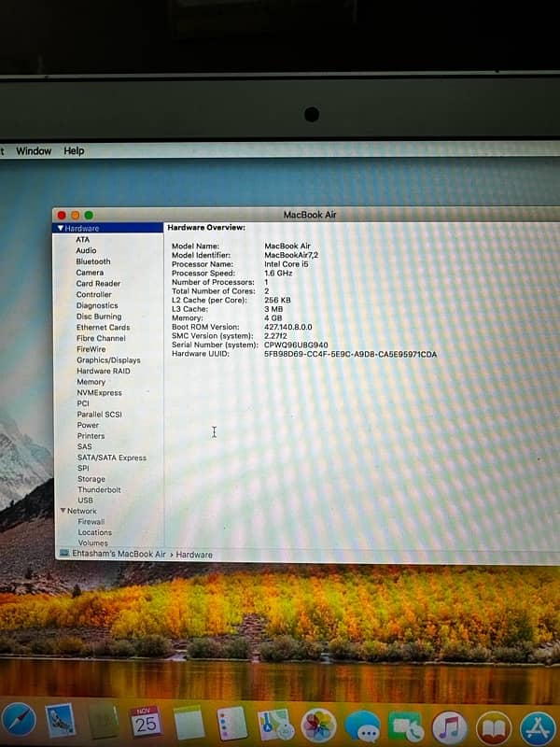Click the 1.6 GHz processor speed value

(278, 273)
